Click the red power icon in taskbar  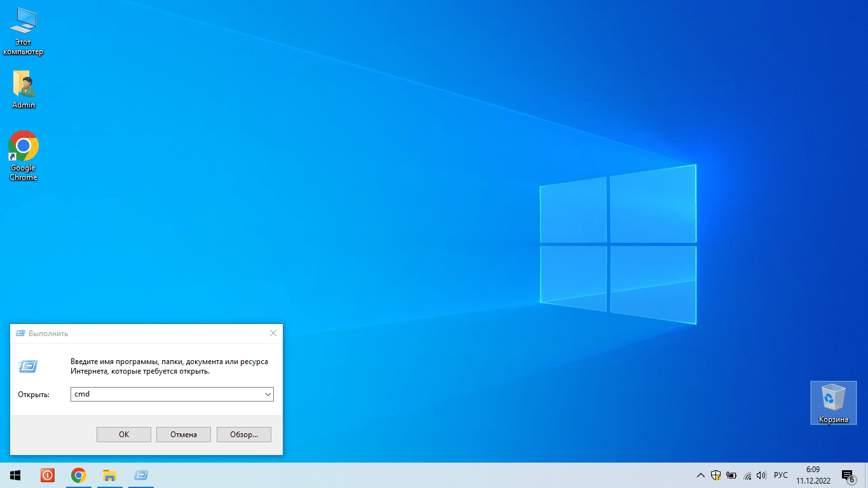(47, 475)
